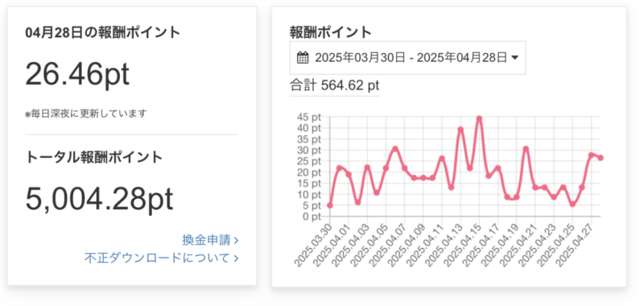Open 不正ダウンロードについて link
The image size is (644, 306).
coord(156,258)
